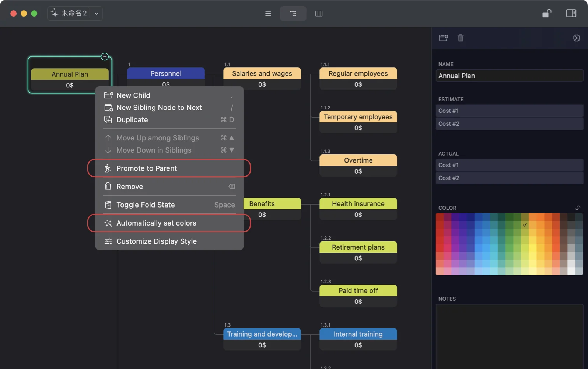
Task: Click the plus badge on Annual Plan node
Action: point(105,57)
